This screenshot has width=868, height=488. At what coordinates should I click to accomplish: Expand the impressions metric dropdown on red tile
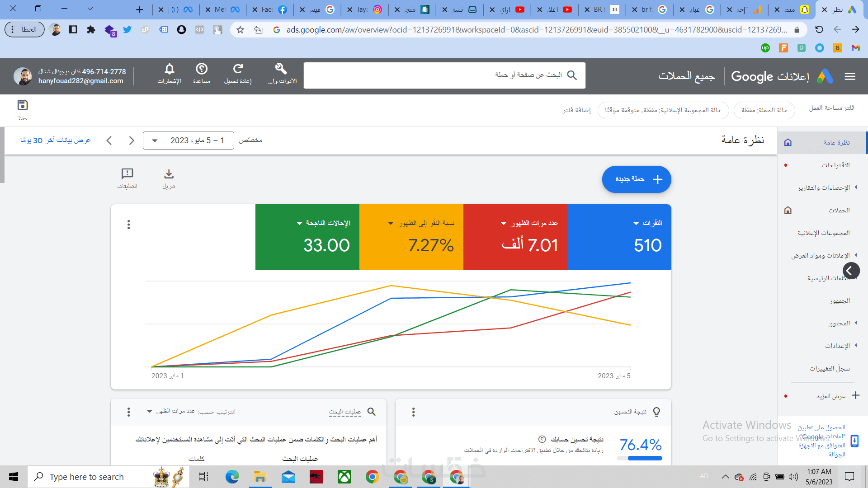pyautogui.click(x=504, y=223)
